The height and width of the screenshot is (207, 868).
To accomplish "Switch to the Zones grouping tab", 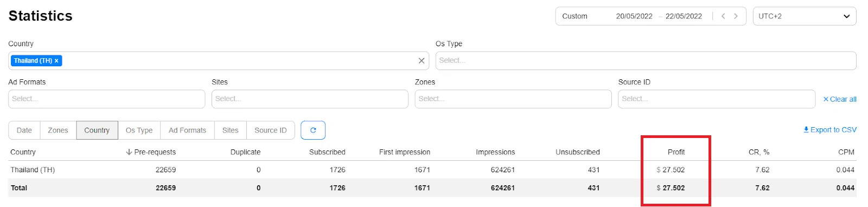I will (58, 130).
